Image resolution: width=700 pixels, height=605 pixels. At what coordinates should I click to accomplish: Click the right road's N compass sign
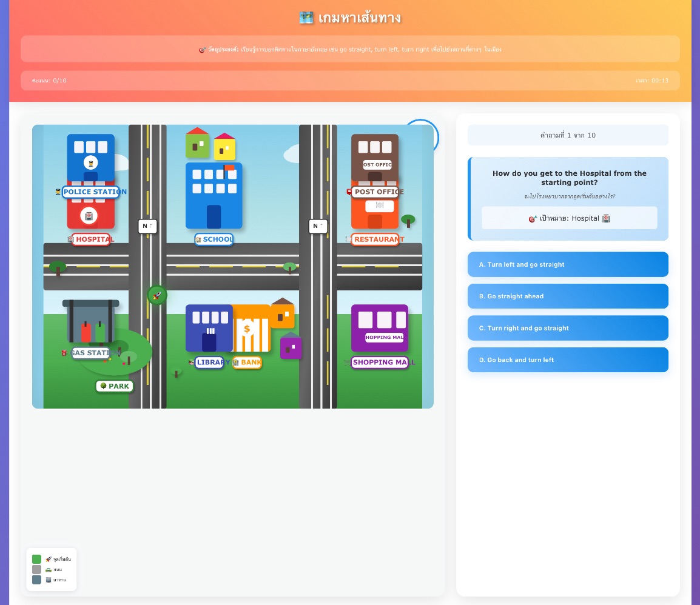click(318, 226)
